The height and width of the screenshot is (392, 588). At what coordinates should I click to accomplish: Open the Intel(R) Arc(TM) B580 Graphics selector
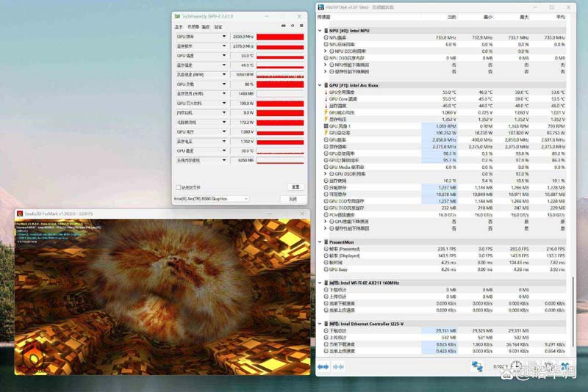[211, 199]
